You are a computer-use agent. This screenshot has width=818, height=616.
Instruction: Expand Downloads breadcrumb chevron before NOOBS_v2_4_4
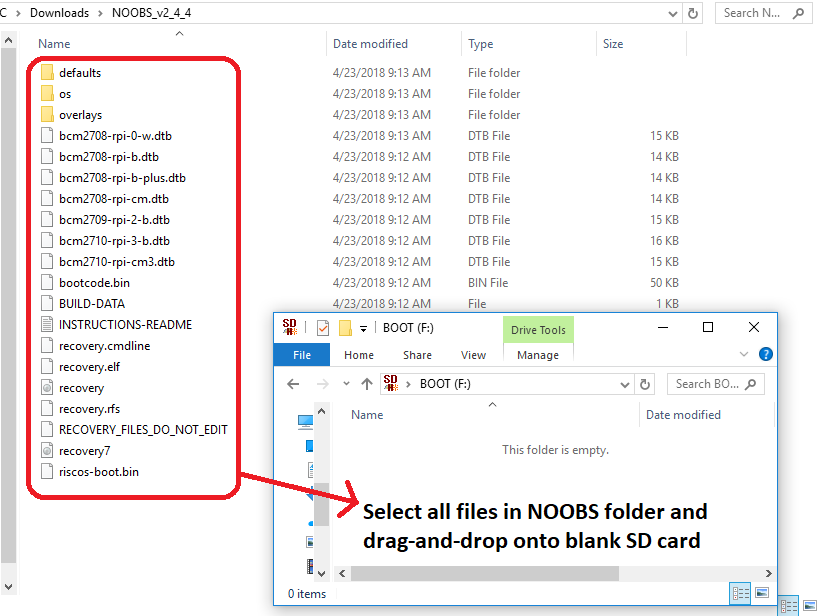[100, 13]
